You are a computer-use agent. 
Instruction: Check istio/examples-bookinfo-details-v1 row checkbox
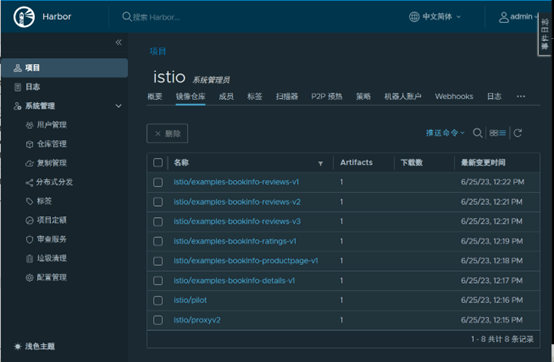coord(158,281)
